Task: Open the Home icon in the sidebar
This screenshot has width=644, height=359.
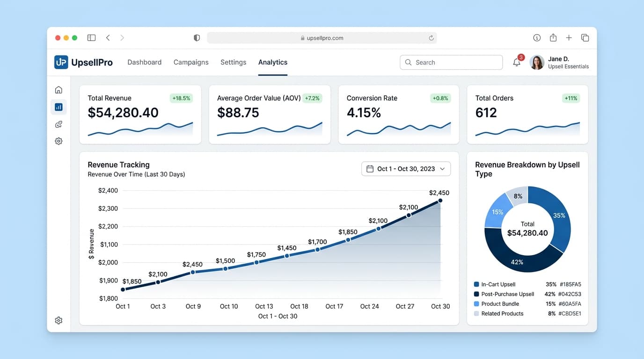Action: (x=59, y=90)
